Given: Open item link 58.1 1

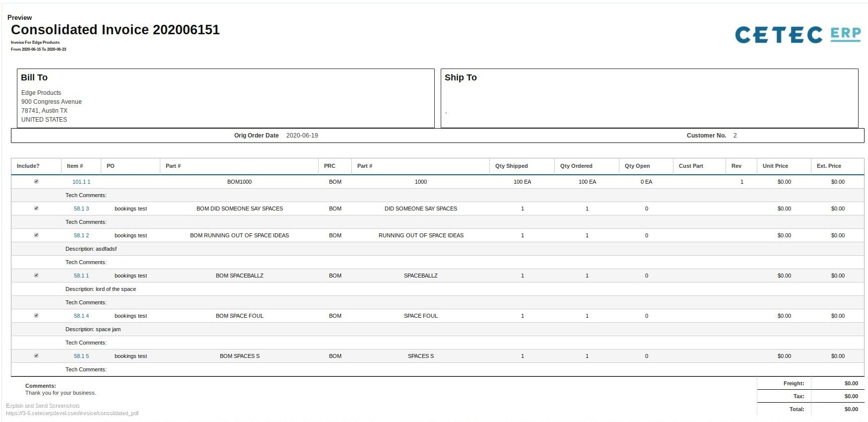Looking at the screenshot, I should click(81, 276).
